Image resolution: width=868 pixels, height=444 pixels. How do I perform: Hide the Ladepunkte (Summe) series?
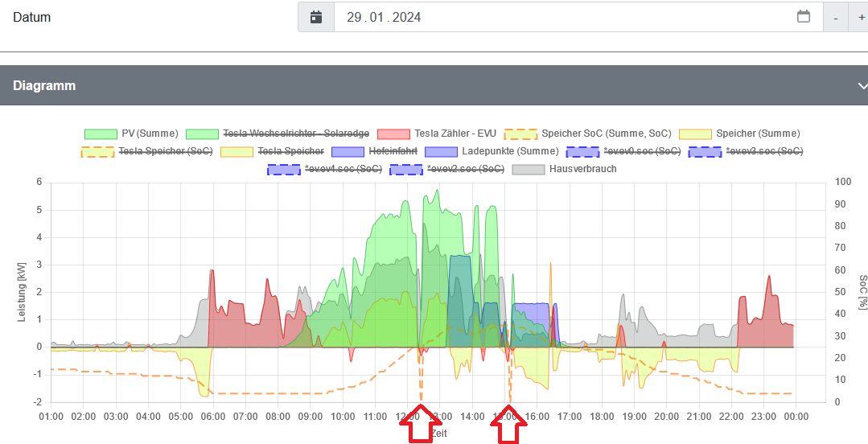(492, 151)
